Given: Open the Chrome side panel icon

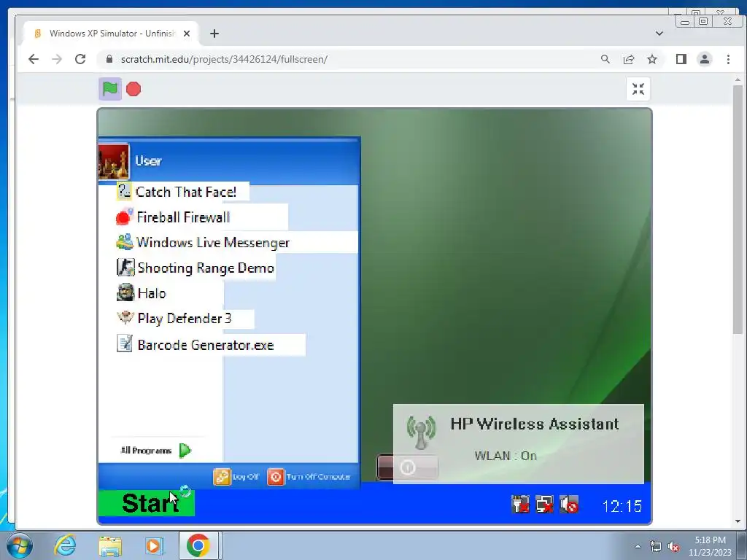Looking at the screenshot, I should [x=681, y=59].
